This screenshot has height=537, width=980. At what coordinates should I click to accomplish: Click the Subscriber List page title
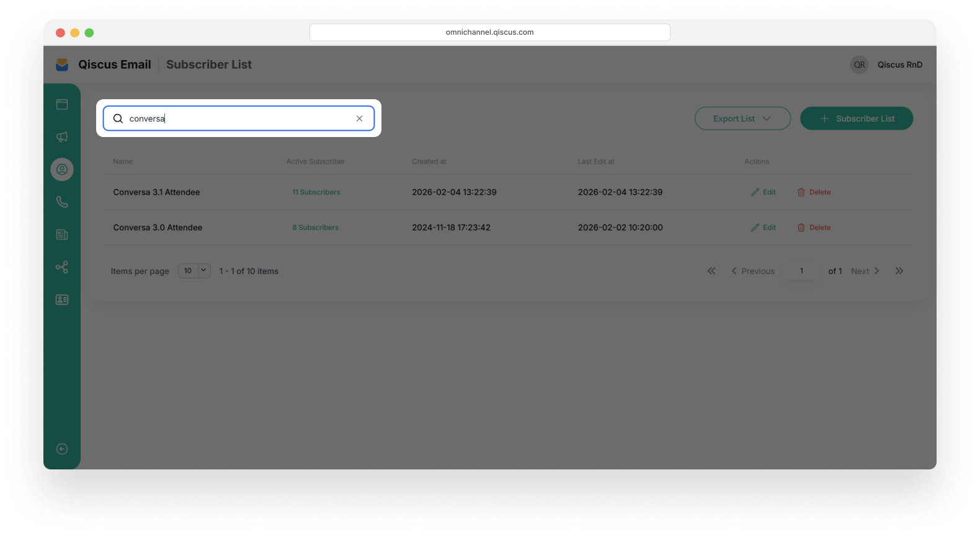(209, 64)
